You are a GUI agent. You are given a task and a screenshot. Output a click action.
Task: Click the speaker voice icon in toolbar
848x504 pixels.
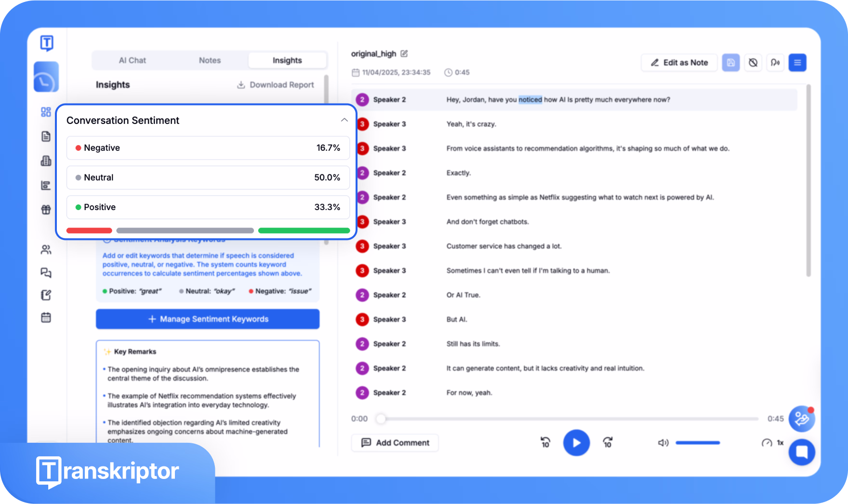(x=775, y=63)
